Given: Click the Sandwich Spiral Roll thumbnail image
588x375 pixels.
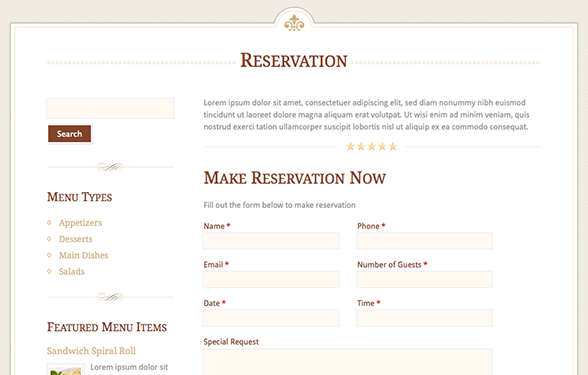Looking at the screenshot, I should point(66,369).
